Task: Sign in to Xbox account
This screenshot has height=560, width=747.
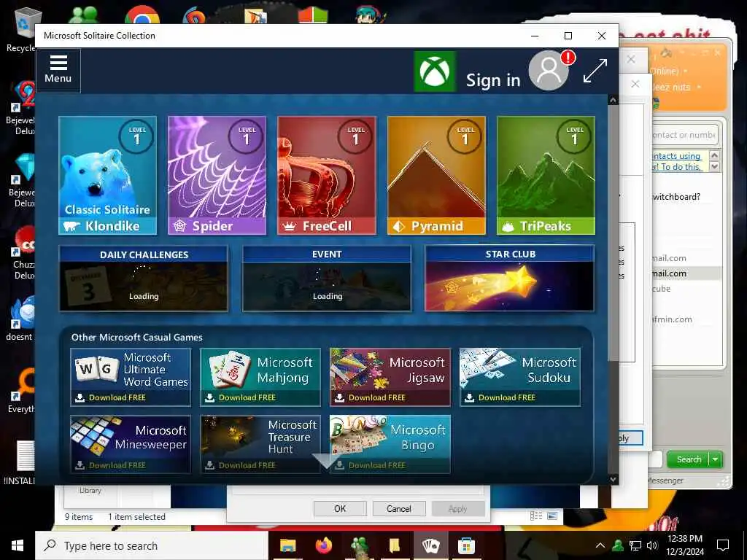Action: tap(493, 79)
